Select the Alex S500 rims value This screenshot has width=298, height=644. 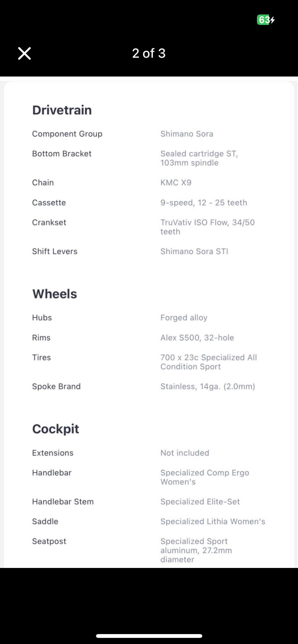click(197, 338)
